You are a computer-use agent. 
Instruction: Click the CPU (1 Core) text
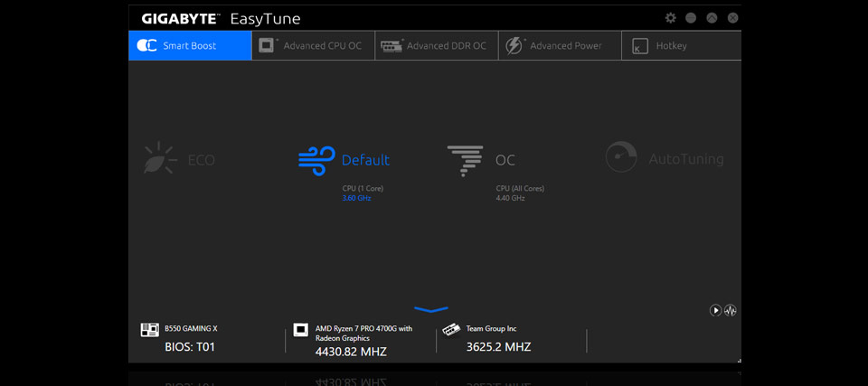[363, 189]
